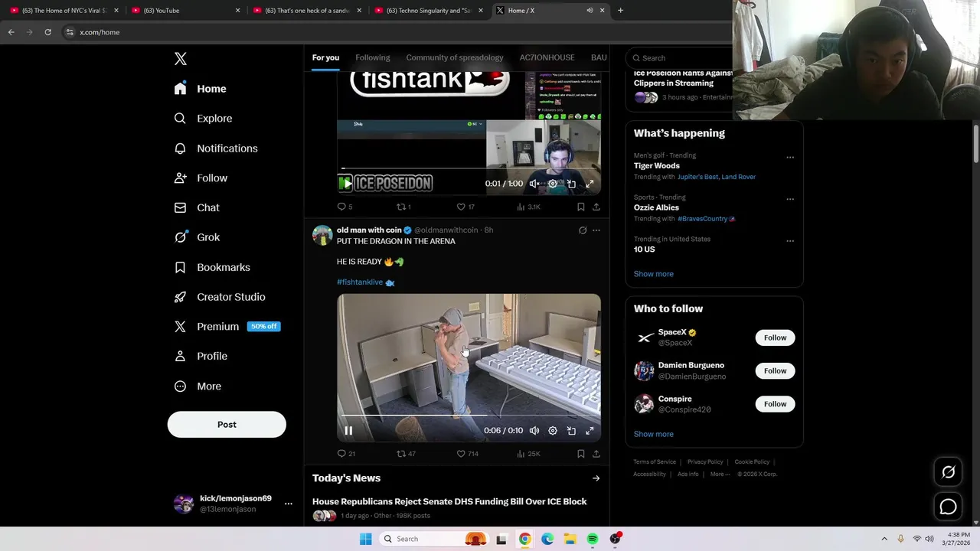Open settings on the 0:06 / 0:10 video

(553, 431)
